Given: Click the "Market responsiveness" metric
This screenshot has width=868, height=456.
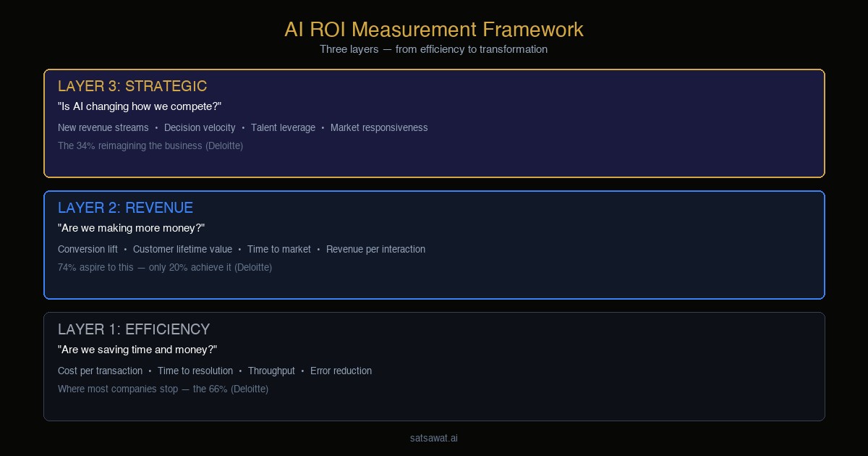Looking at the screenshot, I should point(379,127).
